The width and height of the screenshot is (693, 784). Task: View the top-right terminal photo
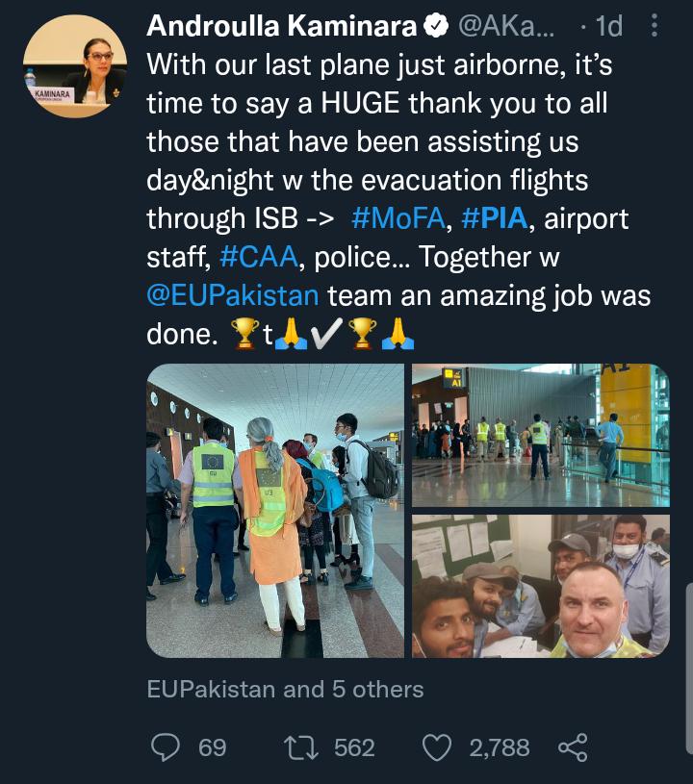pos(540,436)
